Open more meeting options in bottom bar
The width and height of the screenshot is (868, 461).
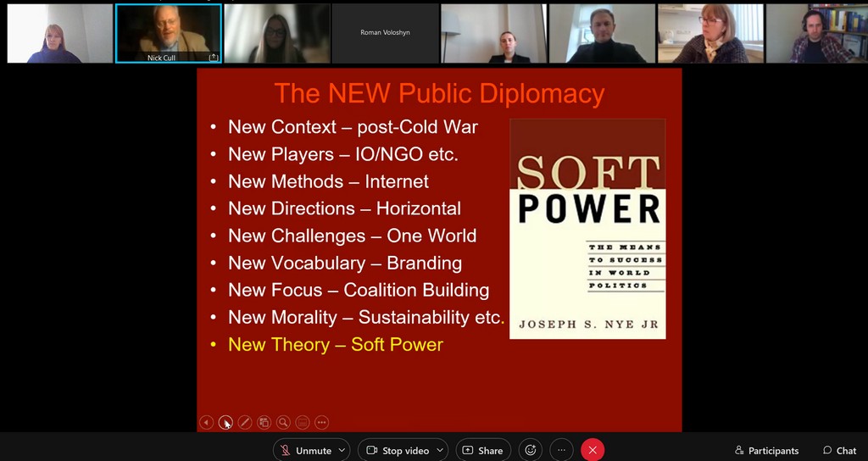coord(561,450)
